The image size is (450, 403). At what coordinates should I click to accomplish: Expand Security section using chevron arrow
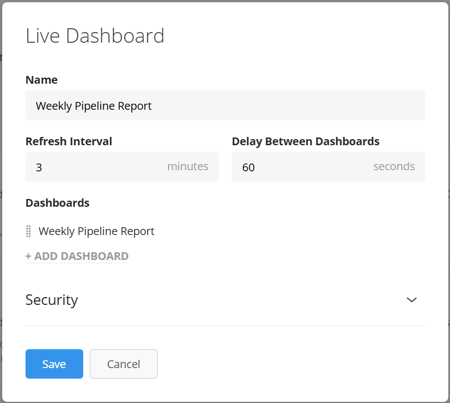click(x=412, y=300)
